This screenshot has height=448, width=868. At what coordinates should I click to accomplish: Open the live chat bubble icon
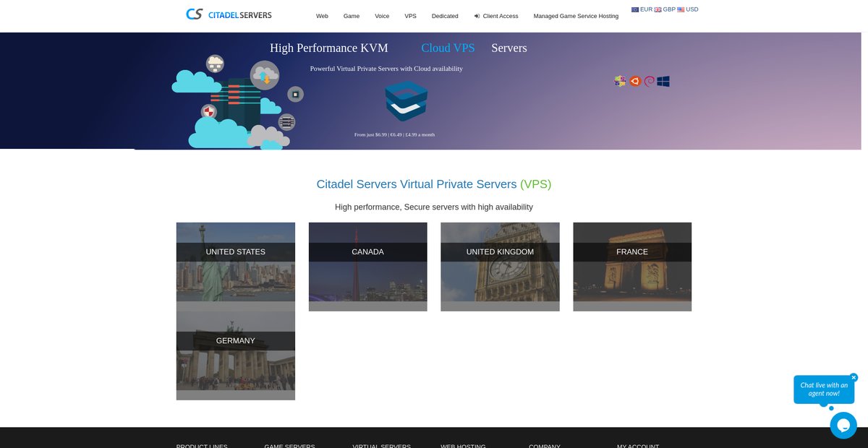pyautogui.click(x=843, y=425)
